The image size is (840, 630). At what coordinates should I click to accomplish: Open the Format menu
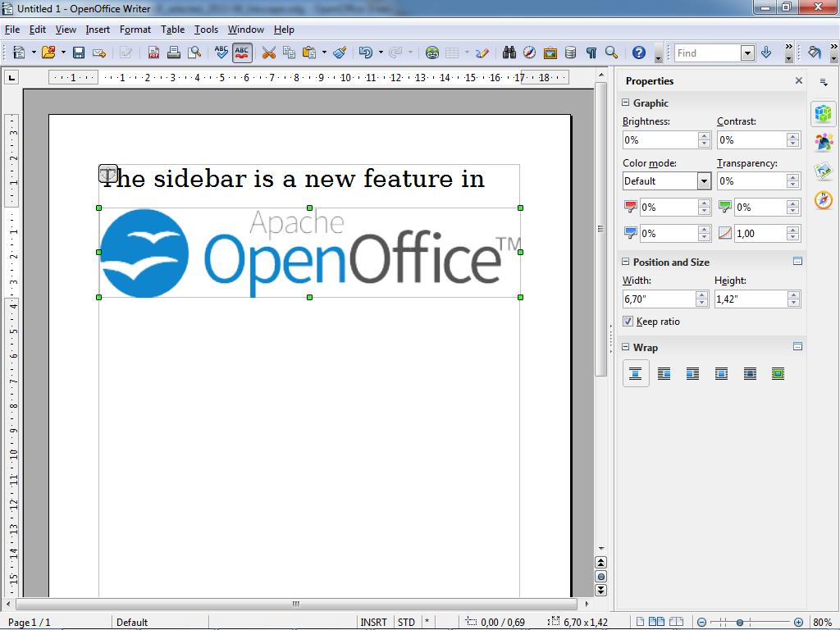point(135,30)
